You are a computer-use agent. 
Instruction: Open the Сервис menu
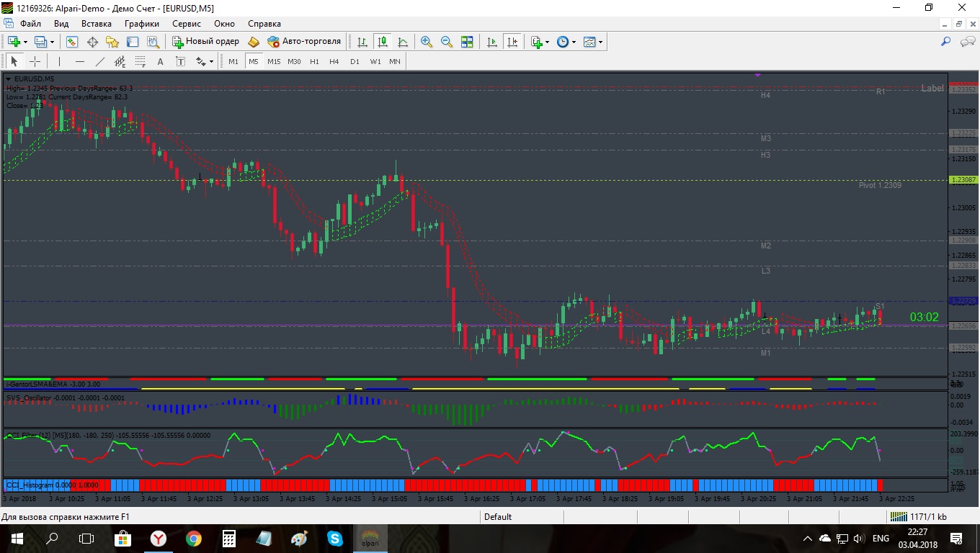pyautogui.click(x=187, y=24)
